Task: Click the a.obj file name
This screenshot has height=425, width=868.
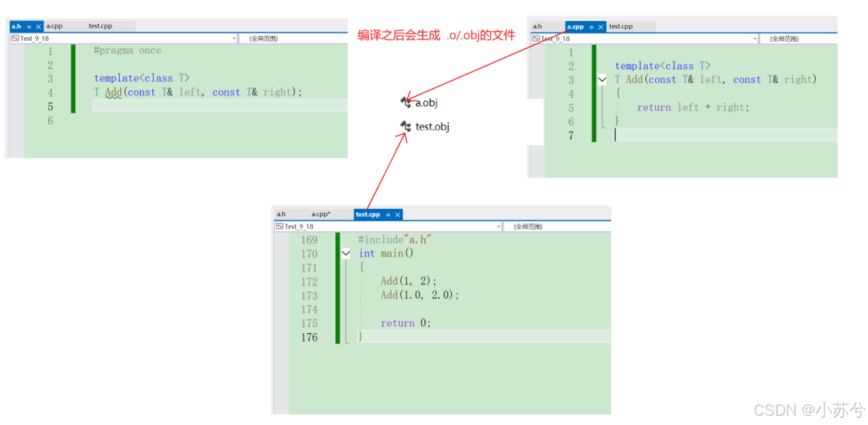Action: tap(427, 103)
